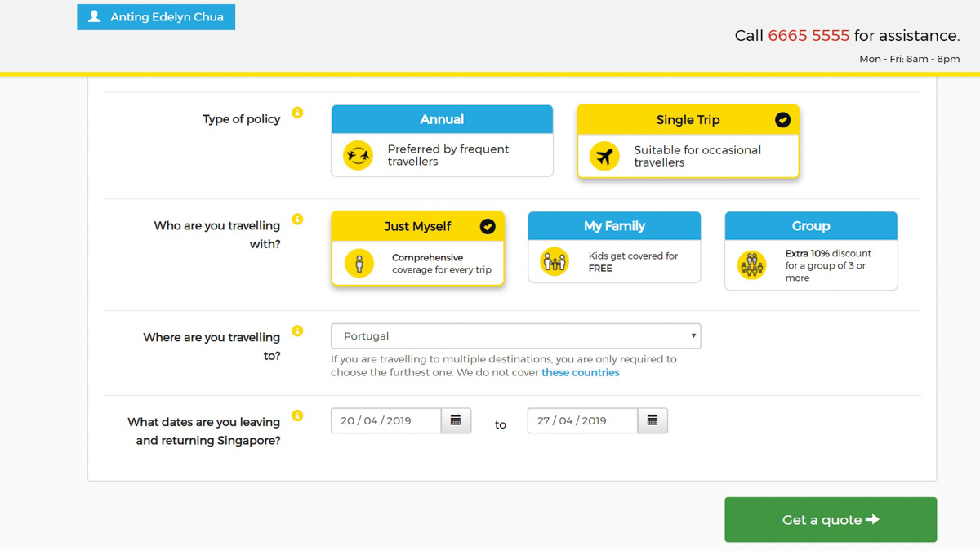
Task: Click the 'to' text between dates
Action: point(501,424)
